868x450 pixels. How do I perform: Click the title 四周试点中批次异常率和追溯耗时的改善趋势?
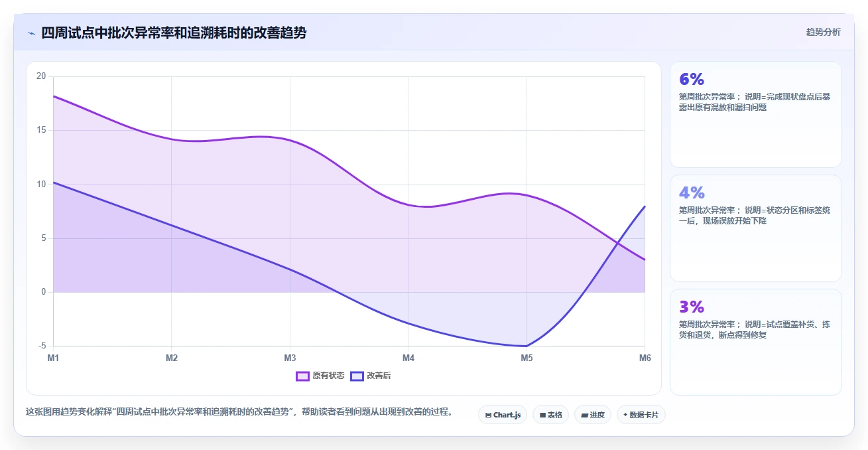(x=174, y=33)
